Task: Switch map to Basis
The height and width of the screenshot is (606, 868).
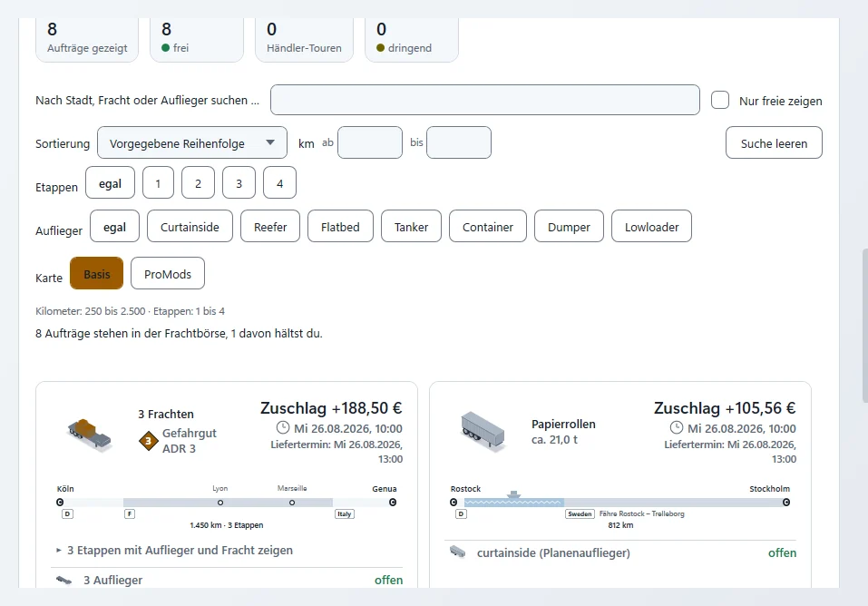Action: click(x=97, y=273)
